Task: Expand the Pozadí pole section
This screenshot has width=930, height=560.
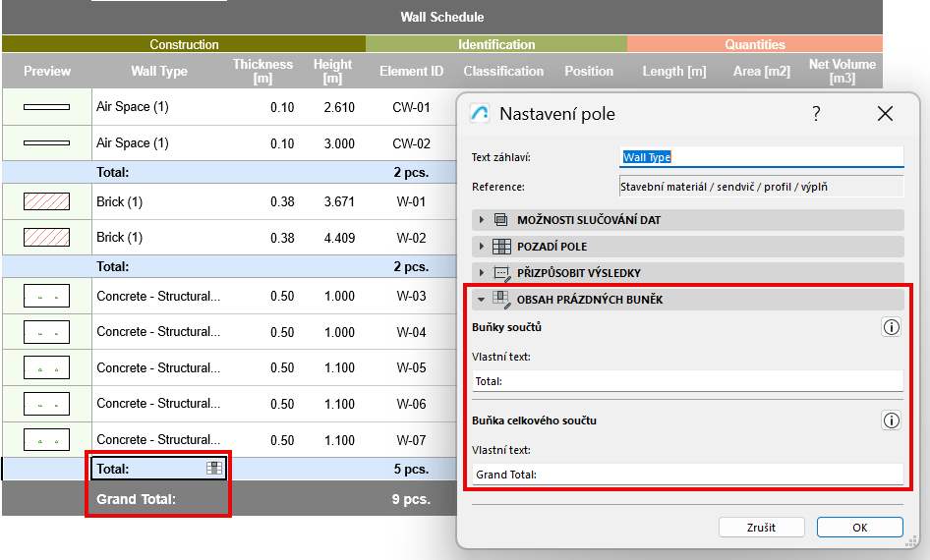Action: 688,247
